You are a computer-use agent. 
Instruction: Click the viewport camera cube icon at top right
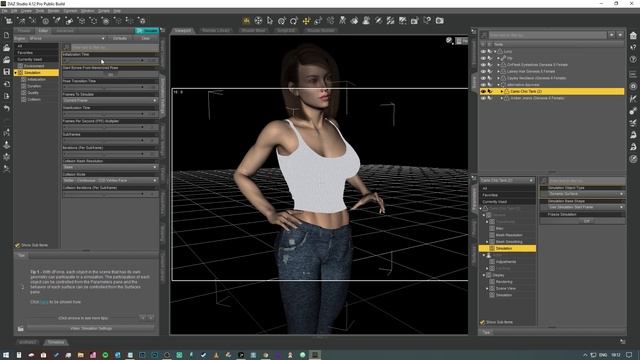tap(449, 40)
